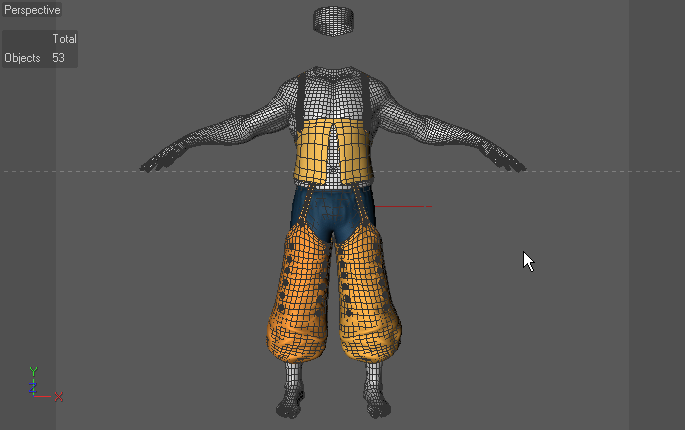Click the Objects count value 53

(58, 58)
